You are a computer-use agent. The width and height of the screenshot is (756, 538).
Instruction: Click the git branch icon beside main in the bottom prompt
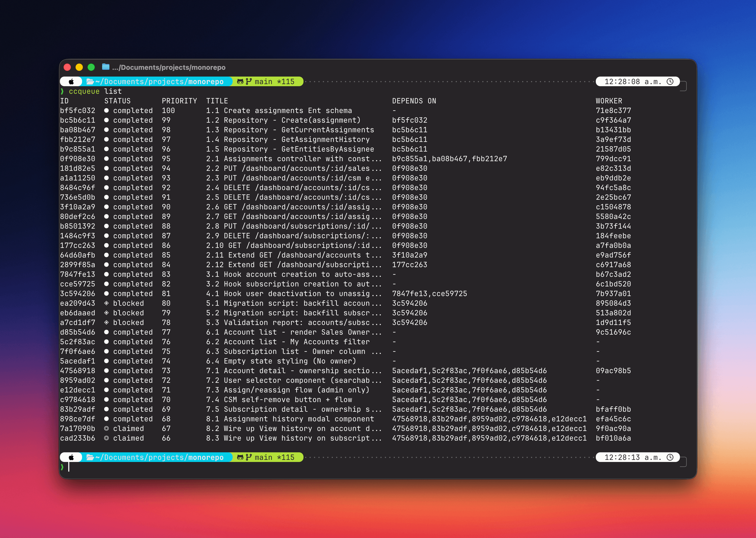point(249,457)
